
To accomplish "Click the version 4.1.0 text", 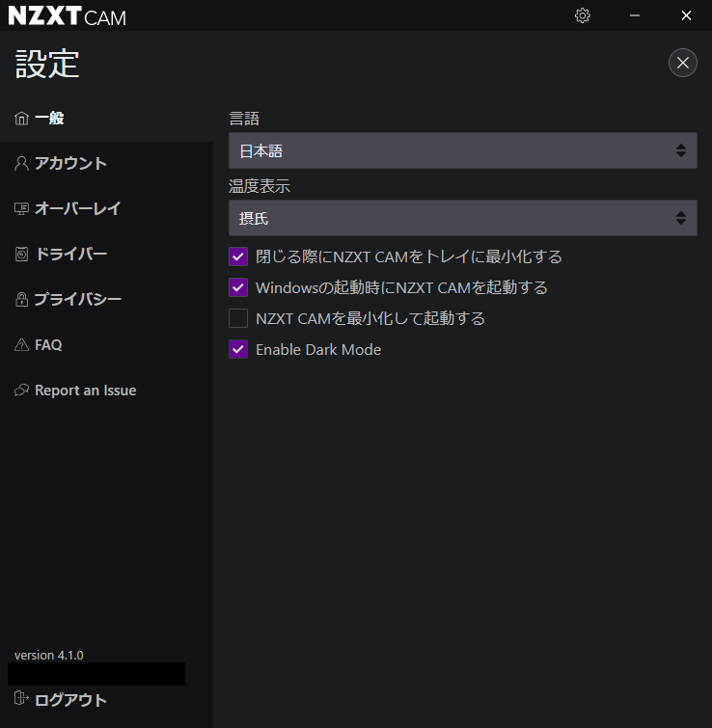I will tap(49, 655).
